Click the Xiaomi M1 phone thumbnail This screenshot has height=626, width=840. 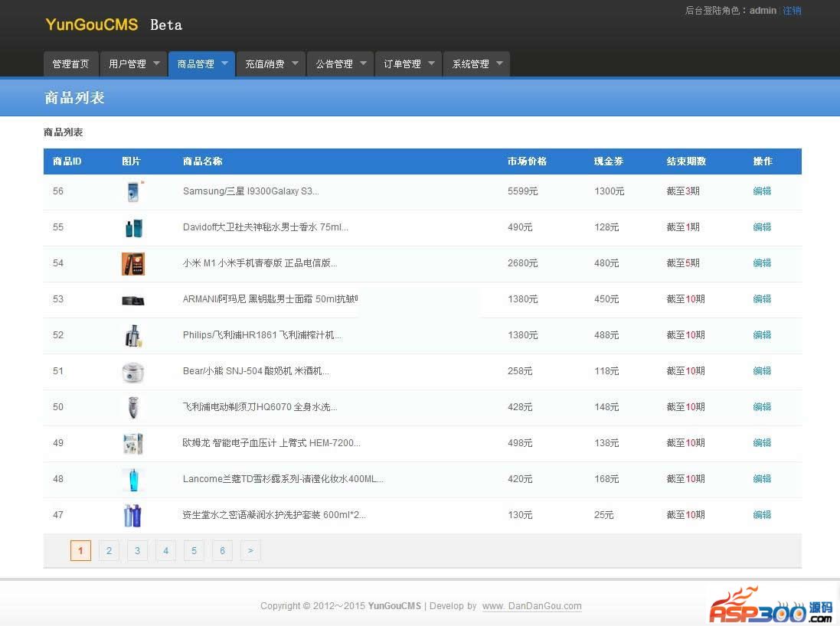(x=133, y=264)
